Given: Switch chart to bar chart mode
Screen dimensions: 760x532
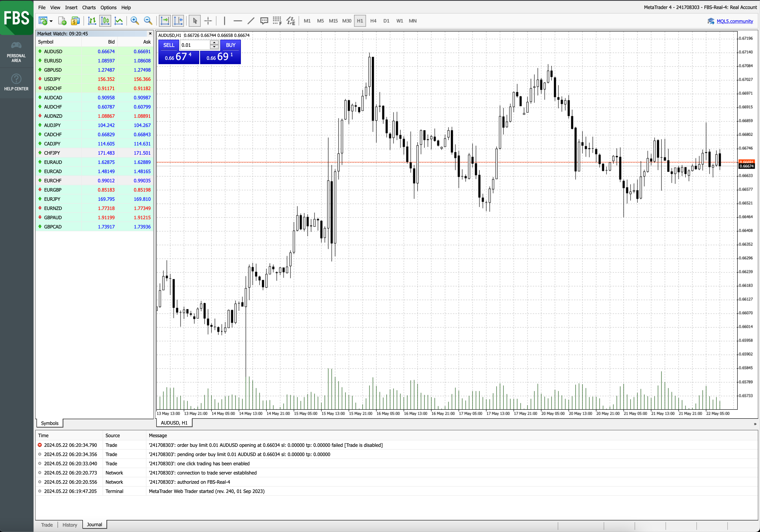Looking at the screenshot, I should [92, 21].
